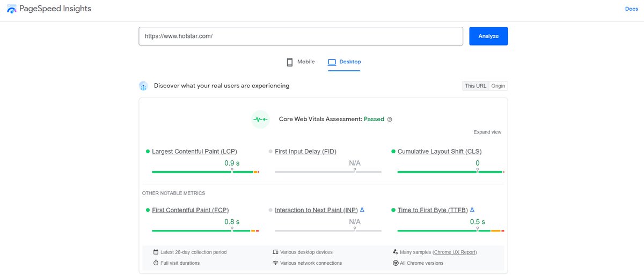Image resolution: width=644 pixels, height=276 pixels.
Task: Click the real users experience icon
Action: click(143, 86)
